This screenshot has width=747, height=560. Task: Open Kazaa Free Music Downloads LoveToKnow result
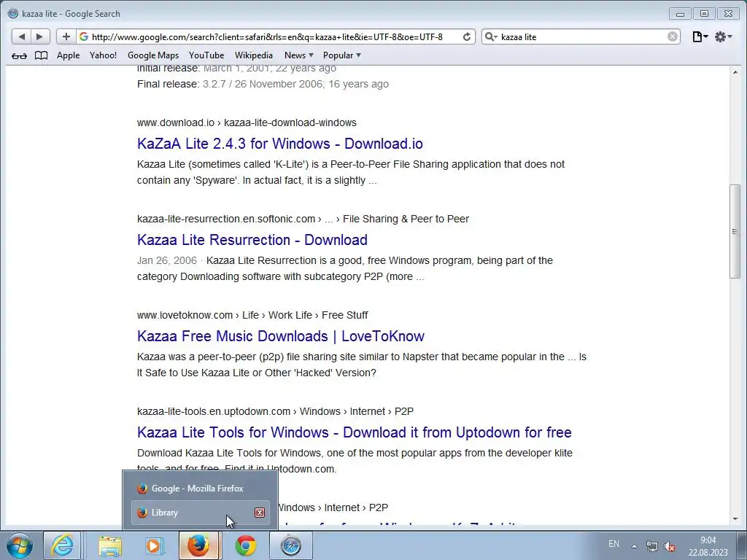(281, 335)
